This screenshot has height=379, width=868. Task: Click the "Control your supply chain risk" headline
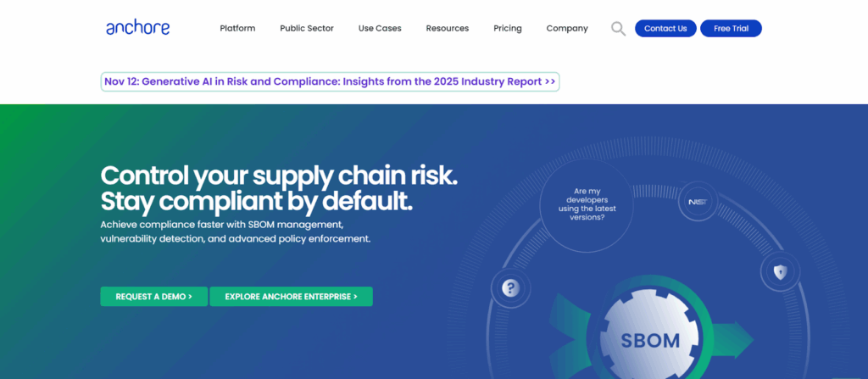279,176
